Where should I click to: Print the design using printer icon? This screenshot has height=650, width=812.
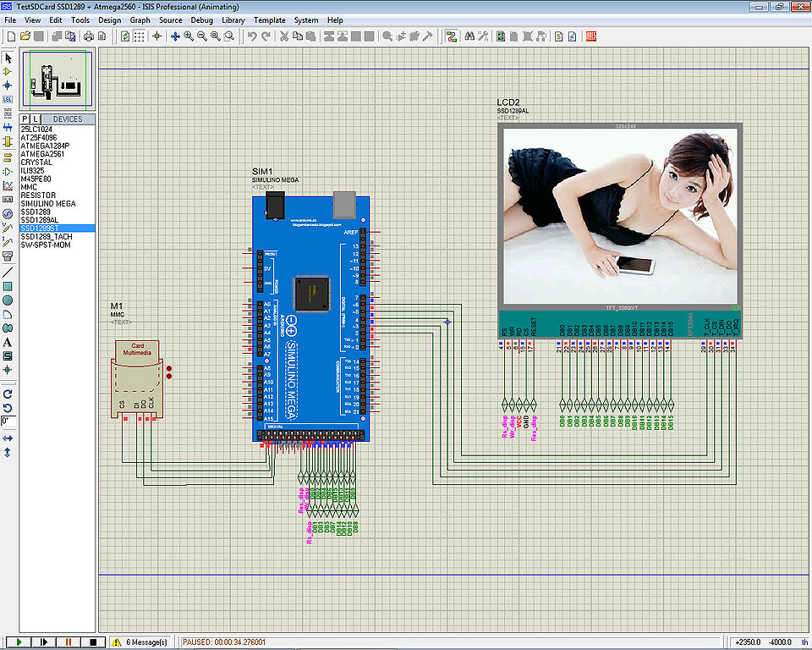[89, 36]
